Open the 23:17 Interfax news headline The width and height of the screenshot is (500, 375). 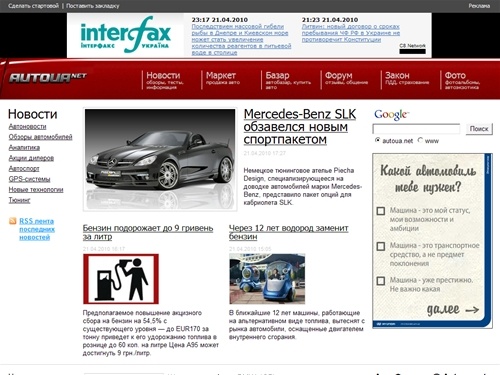click(x=241, y=39)
